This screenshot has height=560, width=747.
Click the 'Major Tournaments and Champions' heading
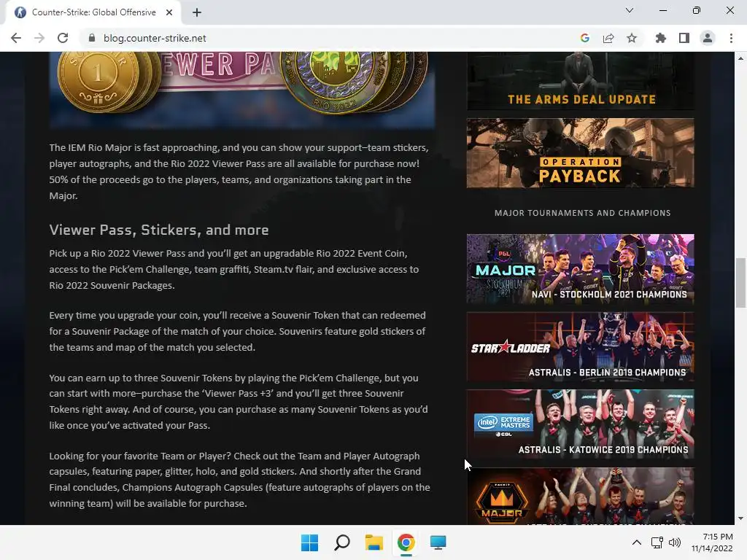tap(582, 213)
